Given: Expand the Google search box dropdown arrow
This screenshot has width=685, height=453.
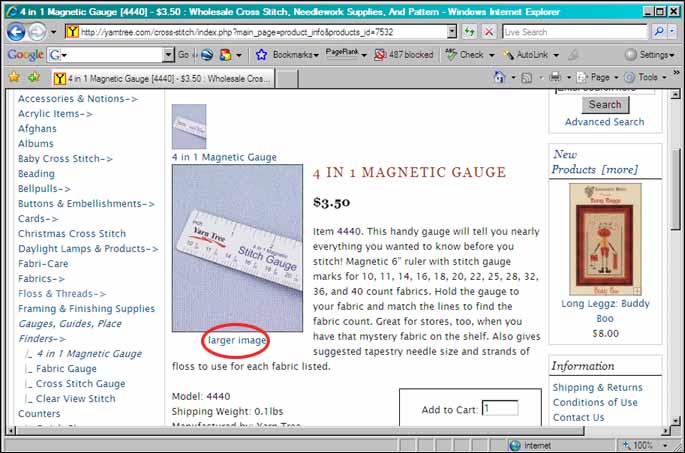Looking at the screenshot, I should (x=169, y=55).
